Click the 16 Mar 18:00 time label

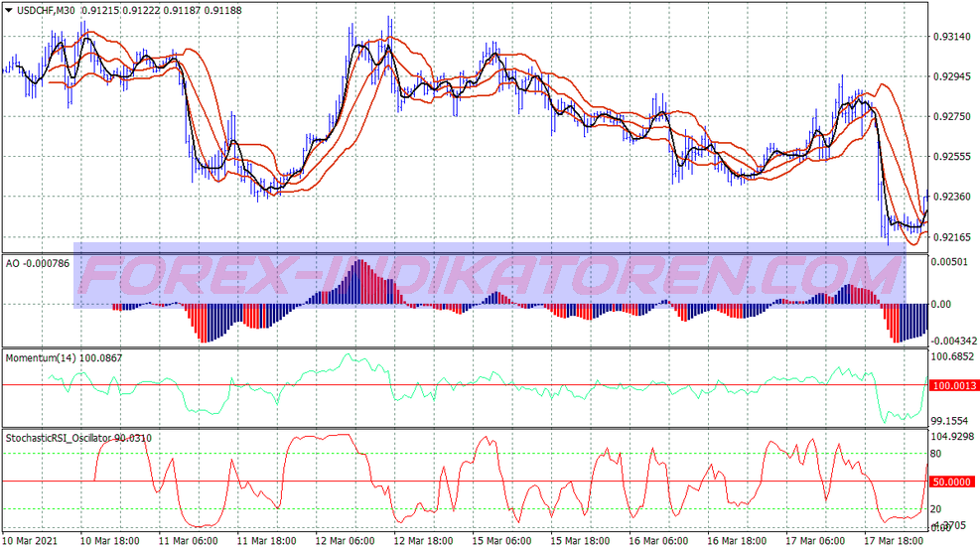737,541
